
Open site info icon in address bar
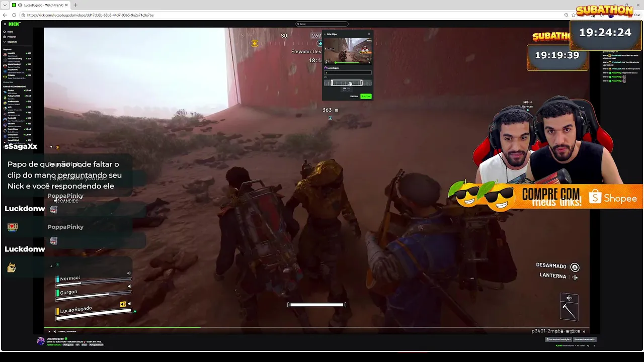(x=23, y=15)
